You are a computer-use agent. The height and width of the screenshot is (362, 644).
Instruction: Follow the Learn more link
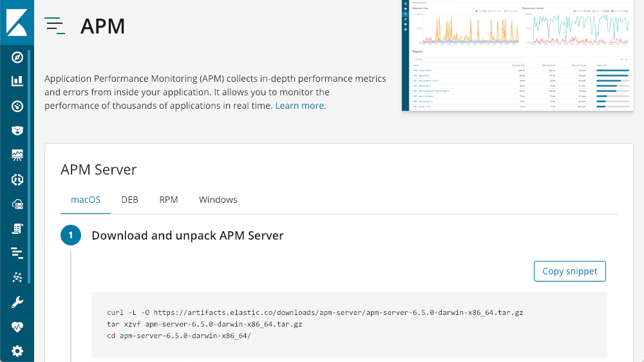(300, 106)
